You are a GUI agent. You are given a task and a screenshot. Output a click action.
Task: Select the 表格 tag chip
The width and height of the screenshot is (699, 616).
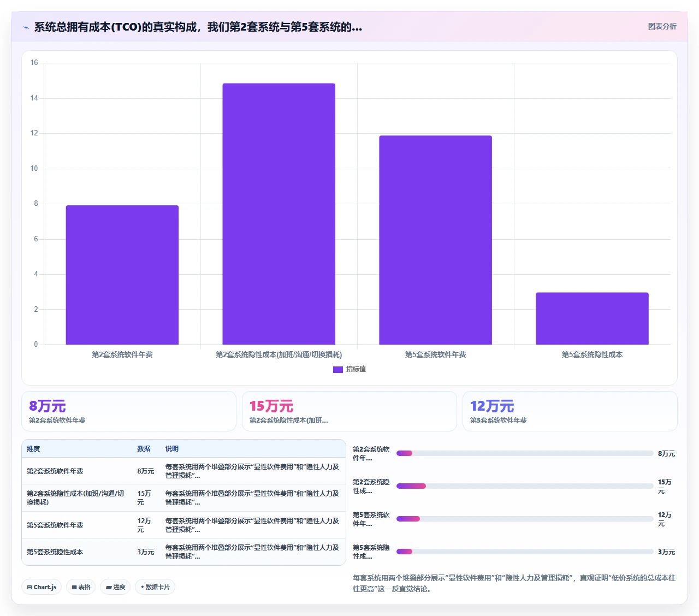[x=81, y=587]
